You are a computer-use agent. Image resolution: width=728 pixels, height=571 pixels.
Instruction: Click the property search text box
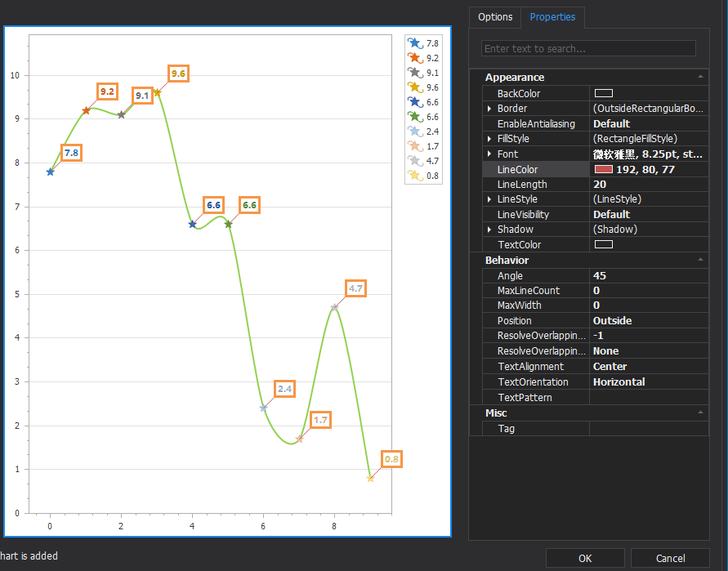point(588,49)
